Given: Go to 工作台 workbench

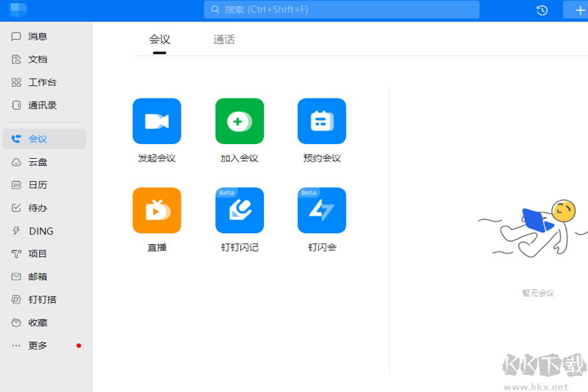Looking at the screenshot, I should (x=44, y=82).
